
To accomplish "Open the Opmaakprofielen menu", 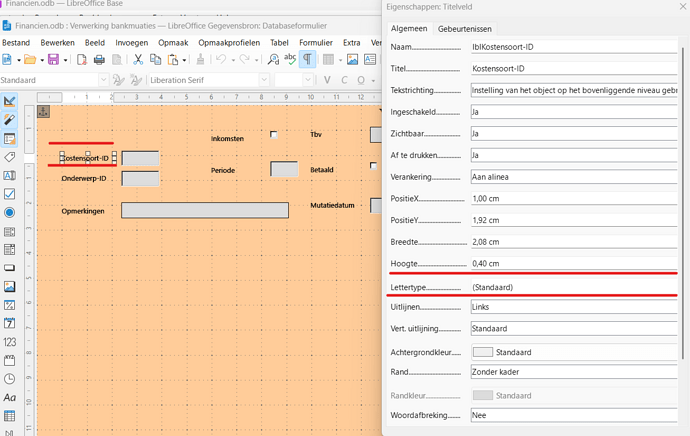I will pyautogui.click(x=229, y=43).
